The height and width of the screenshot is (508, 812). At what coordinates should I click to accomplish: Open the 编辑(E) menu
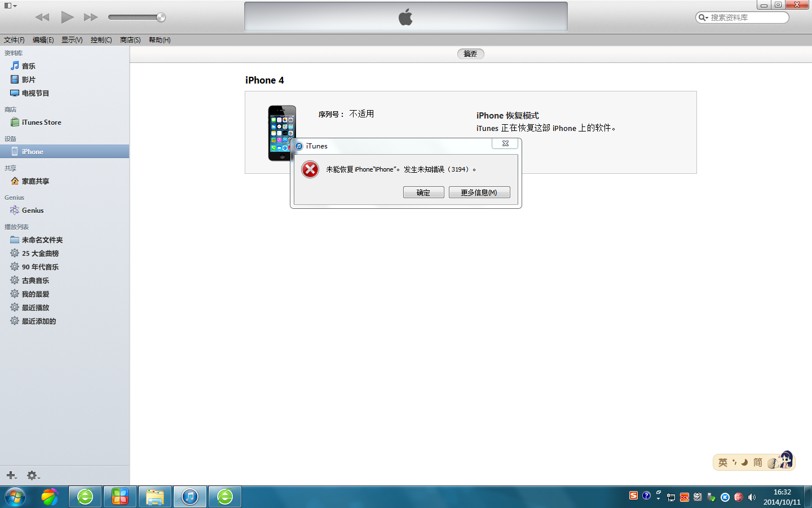click(x=43, y=40)
